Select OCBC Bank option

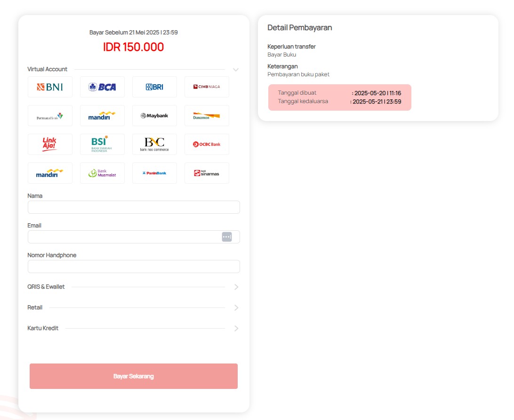click(207, 145)
